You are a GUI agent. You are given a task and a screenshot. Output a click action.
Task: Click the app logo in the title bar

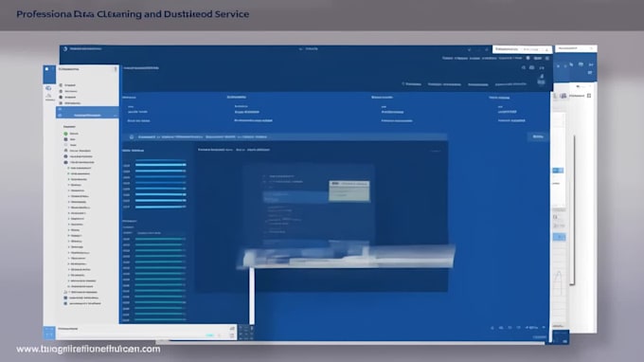tap(65, 49)
